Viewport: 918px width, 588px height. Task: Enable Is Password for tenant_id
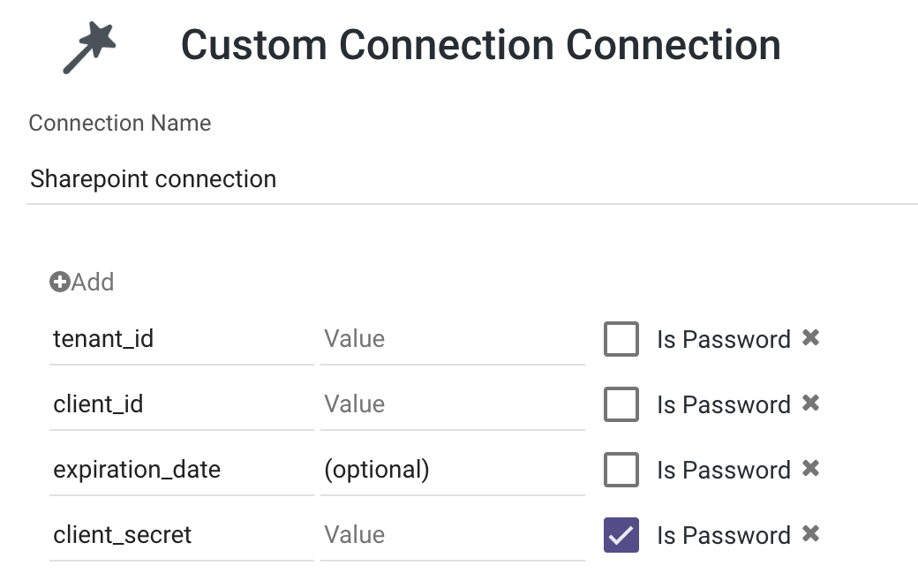tap(621, 338)
